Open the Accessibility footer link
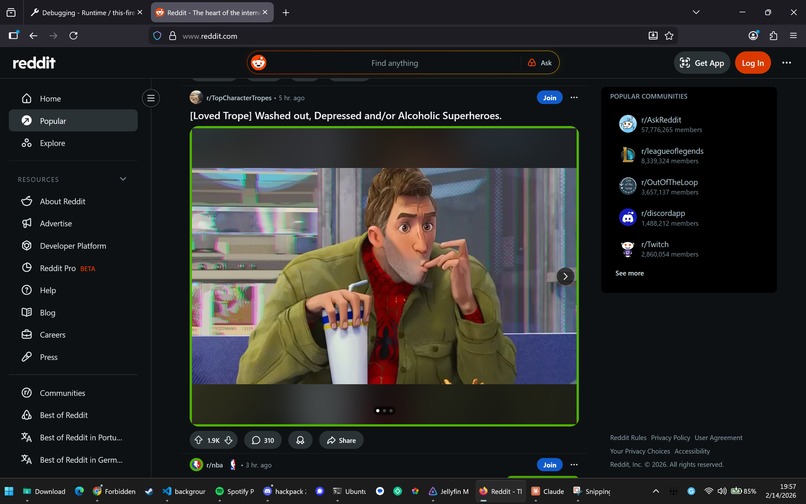Viewport: 806px width, 504px height. click(x=692, y=451)
